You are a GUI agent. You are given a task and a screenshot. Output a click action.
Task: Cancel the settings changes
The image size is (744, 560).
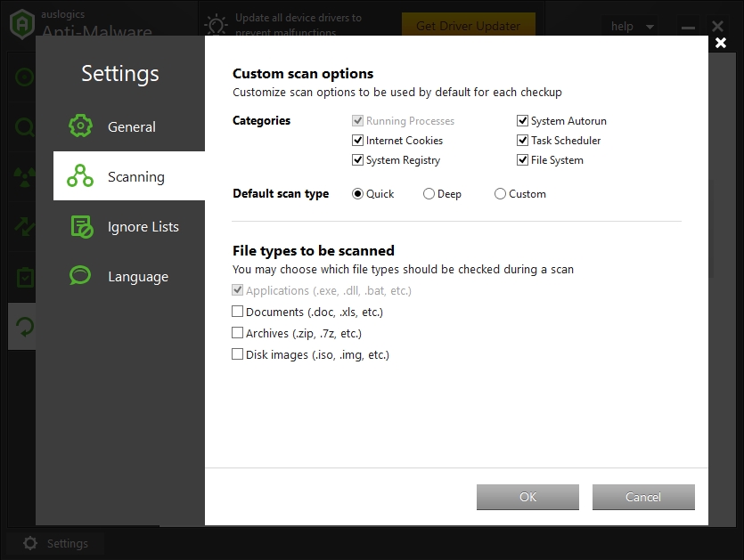643,497
